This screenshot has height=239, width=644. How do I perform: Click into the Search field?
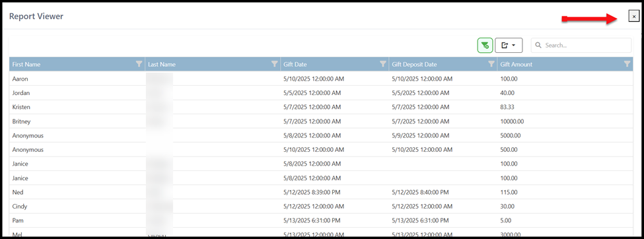pos(581,45)
